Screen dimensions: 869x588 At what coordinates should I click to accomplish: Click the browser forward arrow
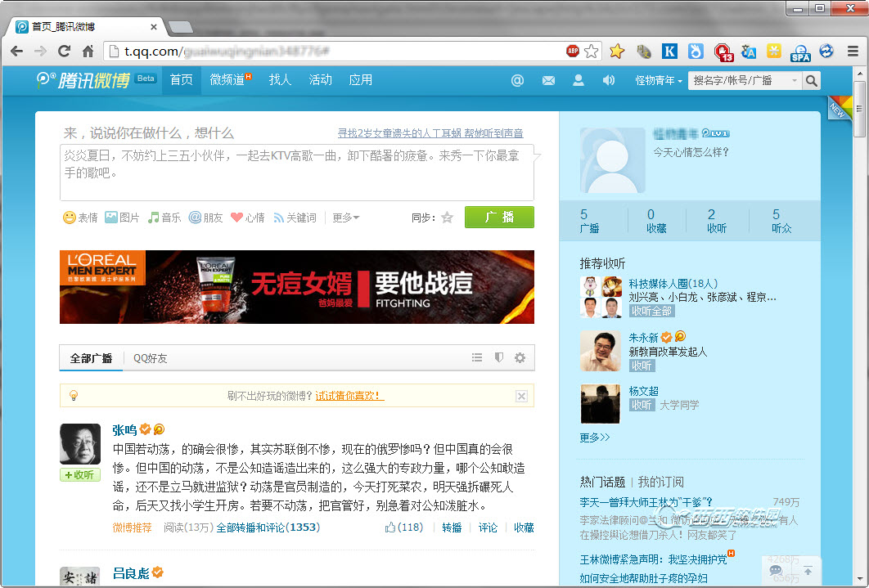[x=40, y=52]
